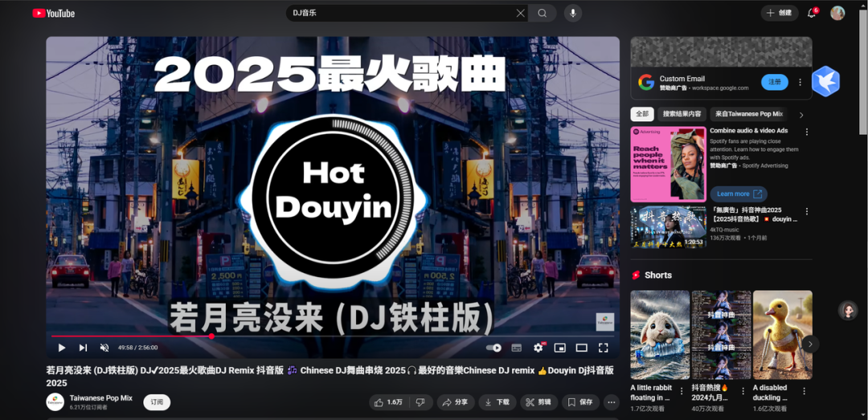Open 抖音神曲 Short thumbnail
This screenshot has height=420, width=868.
pyautogui.click(x=721, y=335)
